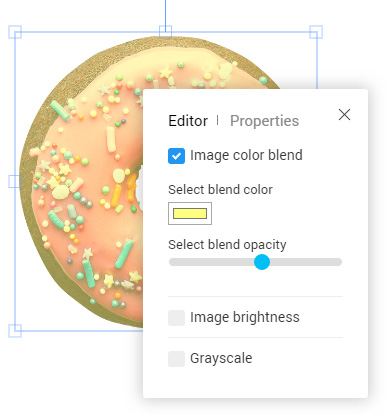This screenshot has height=415, width=387.
Task: Click the top-right corner resize handle
Action: (316, 32)
